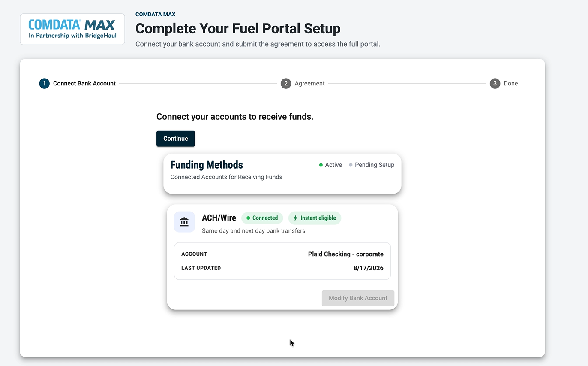
Task: Click the Pending Setup legend label
Action: [375, 165]
